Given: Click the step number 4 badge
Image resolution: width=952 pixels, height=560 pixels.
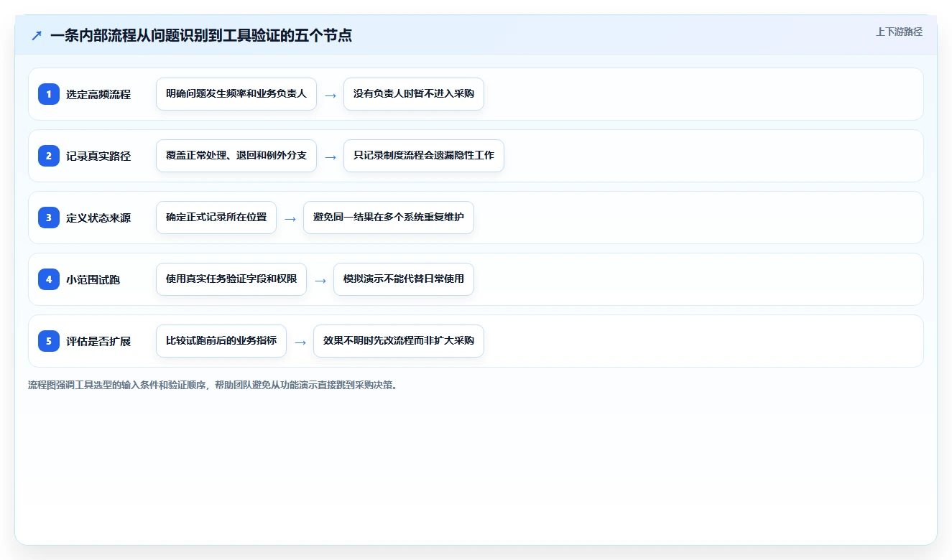Looking at the screenshot, I should click(x=49, y=279).
